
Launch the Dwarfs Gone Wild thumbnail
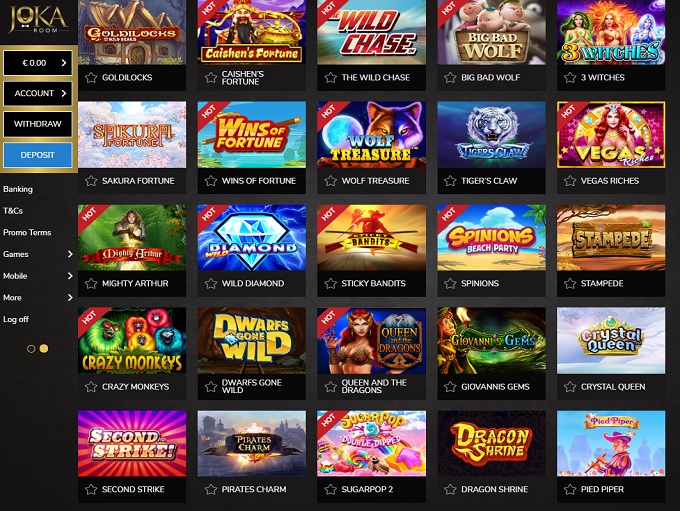(x=252, y=341)
